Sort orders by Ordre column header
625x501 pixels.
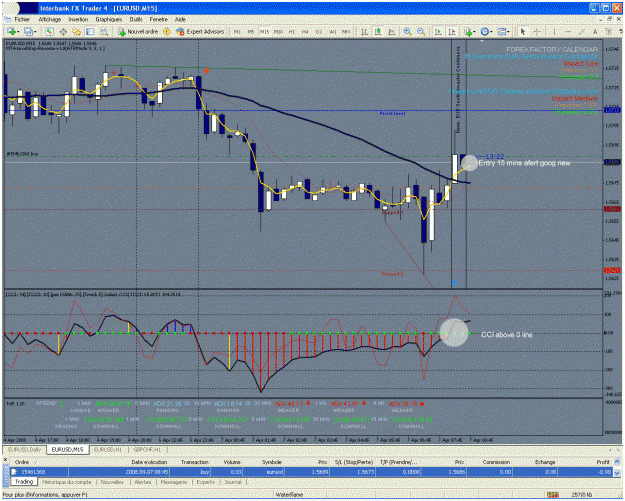click(x=22, y=462)
